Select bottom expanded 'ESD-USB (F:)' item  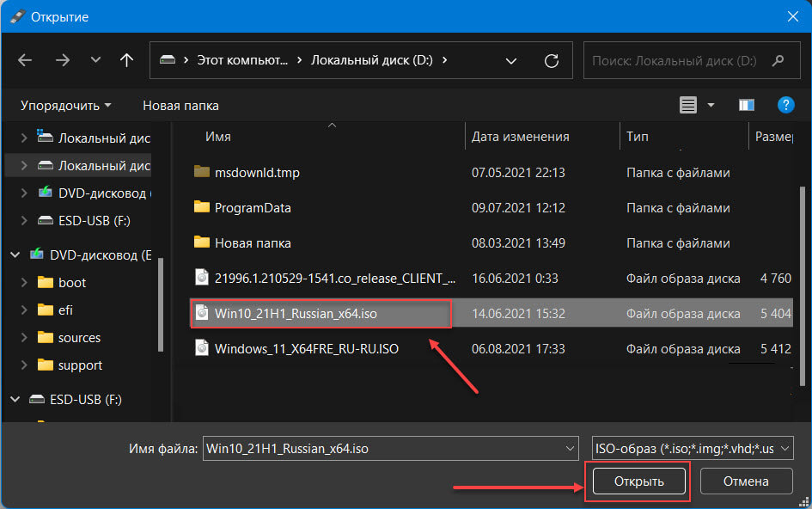(85, 400)
